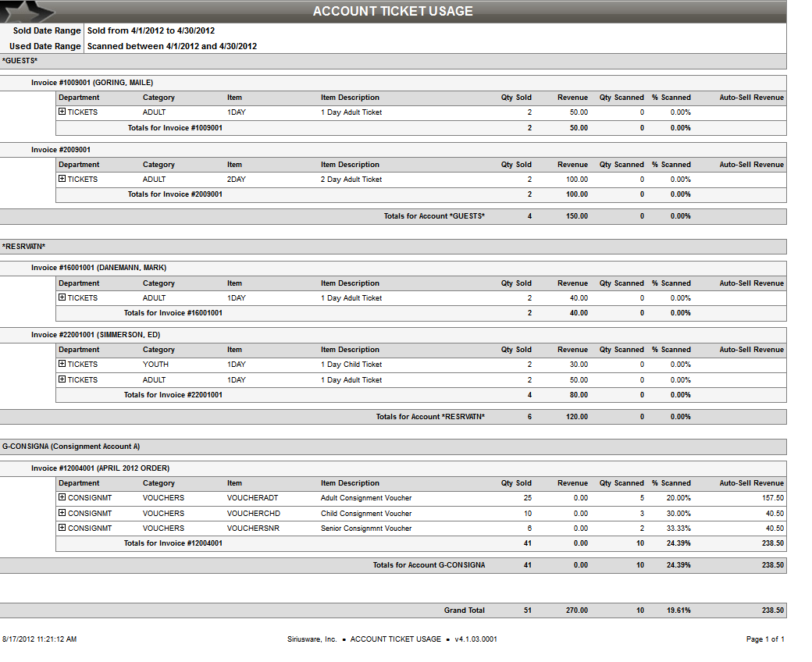The width and height of the screenshot is (812, 662).
Task: Click the Qty Scanned column header
Action: point(621,98)
